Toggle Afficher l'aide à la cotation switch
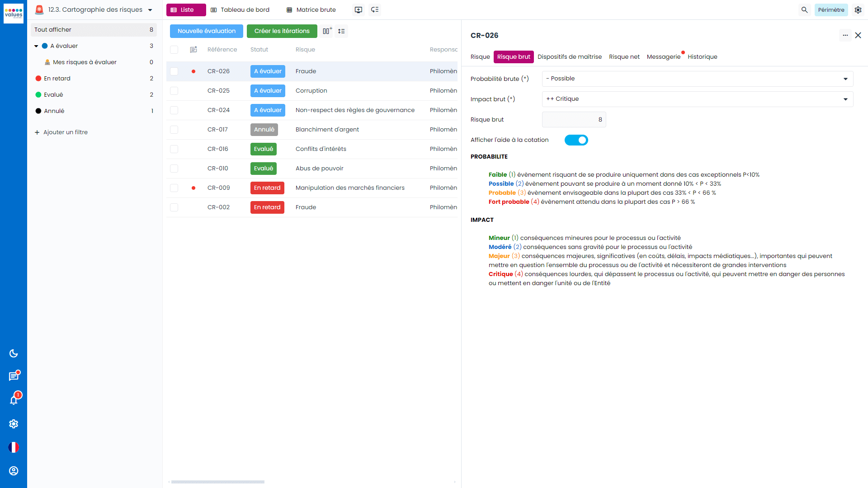Viewport: 868px width, 488px height. (x=576, y=140)
